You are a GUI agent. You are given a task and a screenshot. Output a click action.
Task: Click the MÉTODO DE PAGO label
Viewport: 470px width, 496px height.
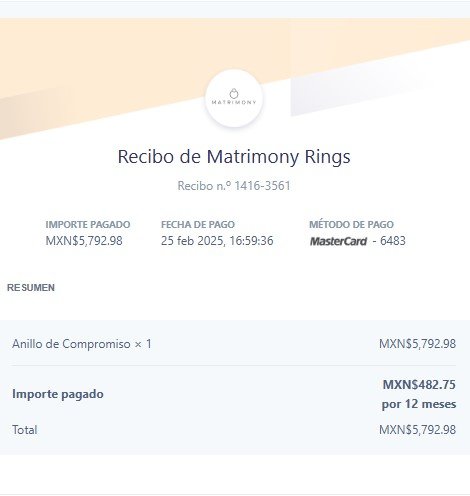coord(352,224)
